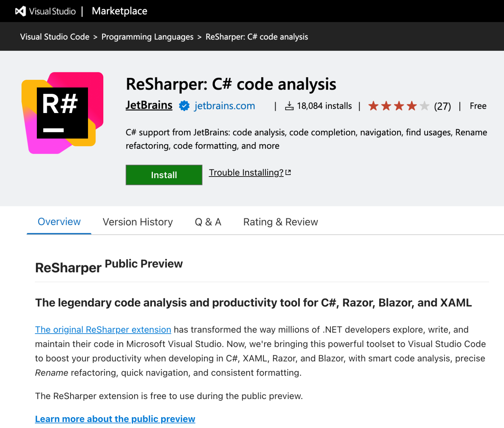504x428 pixels.
Task: Switch to the Version History tab
Action: point(138,222)
